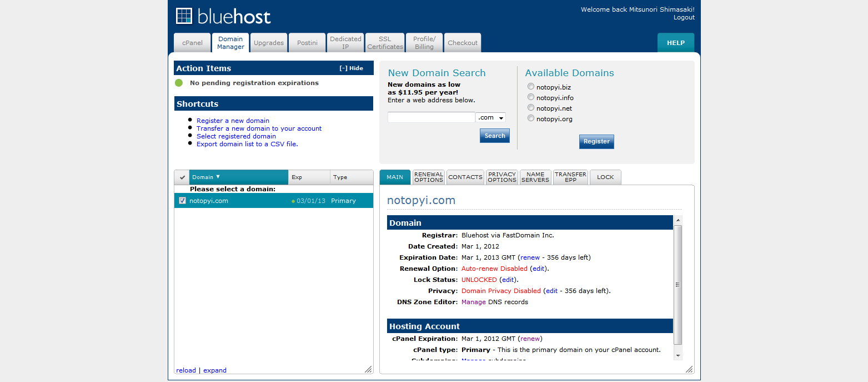Switch to the Transfer EPP tab
This screenshot has height=382, width=868.
[570, 177]
